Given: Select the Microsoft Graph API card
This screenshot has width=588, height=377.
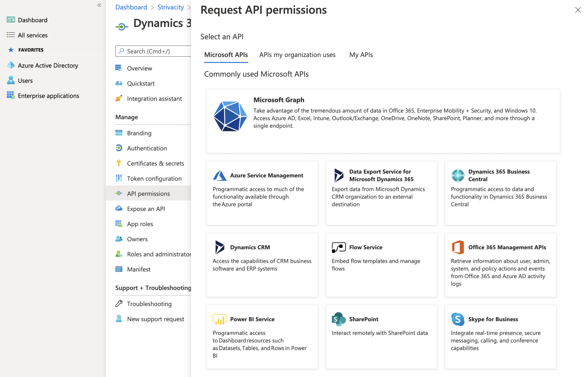Looking at the screenshot, I should (383, 121).
